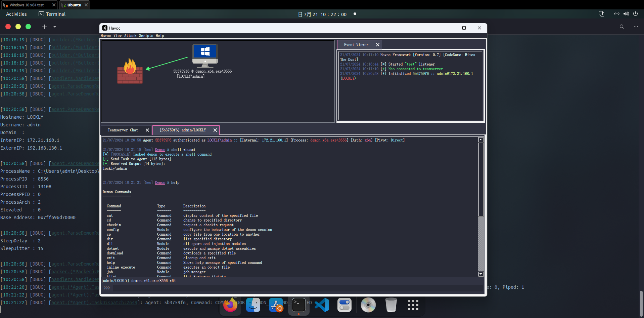Click the green maximize dot of terminal window

pyautogui.click(x=28, y=27)
